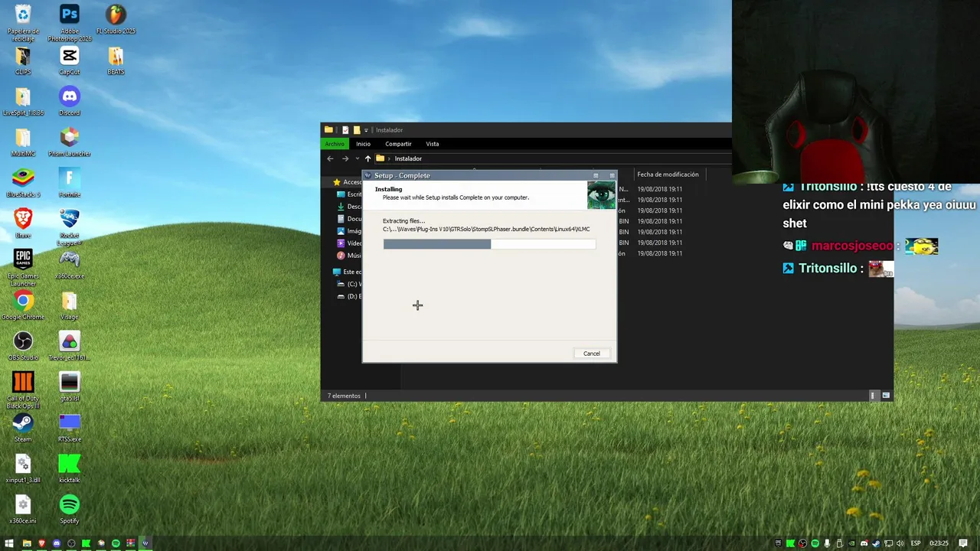
Task: Click the installer progress bar
Action: (x=489, y=244)
